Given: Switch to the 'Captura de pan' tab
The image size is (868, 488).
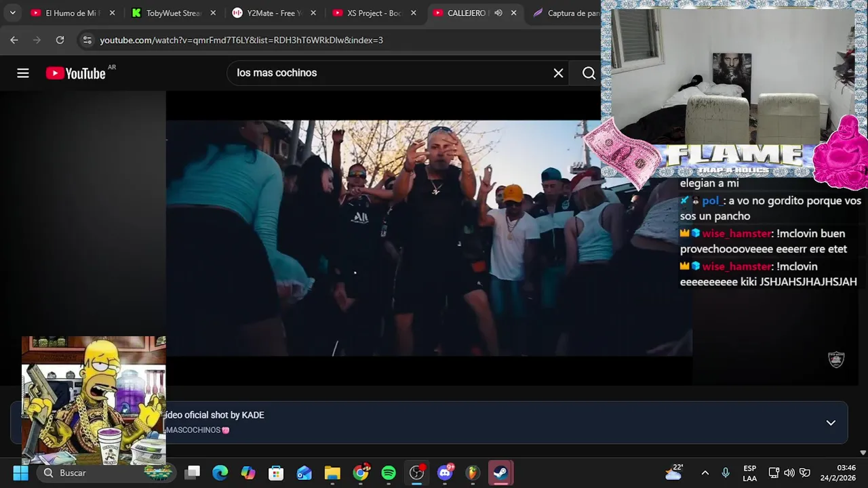Looking at the screenshot, I should pos(566,13).
